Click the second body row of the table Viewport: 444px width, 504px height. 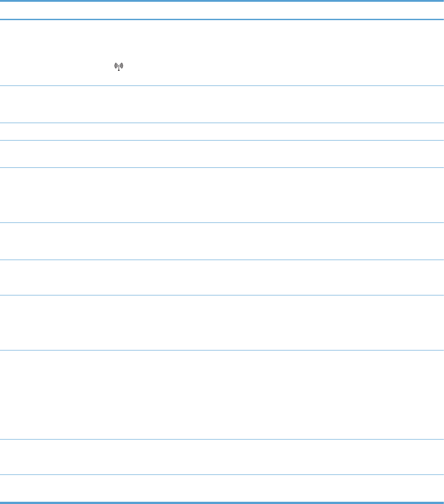pos(222,104)
